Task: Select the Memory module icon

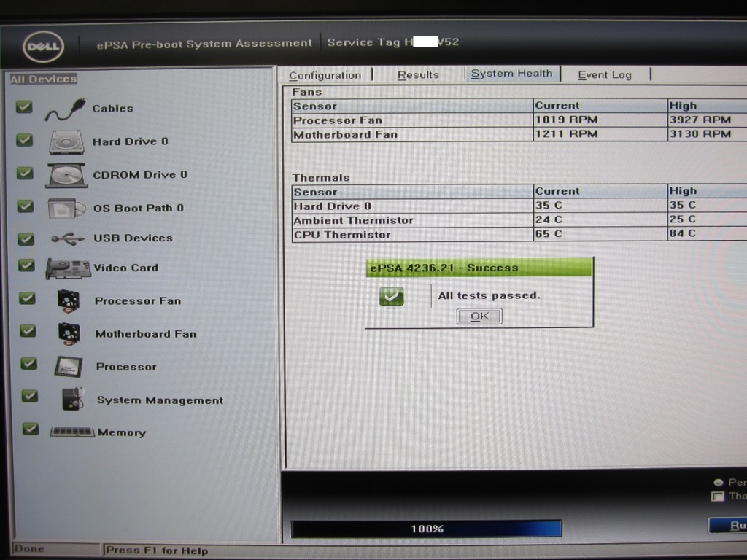Action: coord(72,432)
